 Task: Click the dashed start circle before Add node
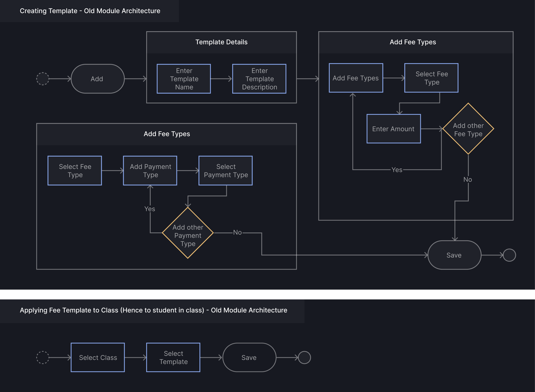(x=43, y=79)
